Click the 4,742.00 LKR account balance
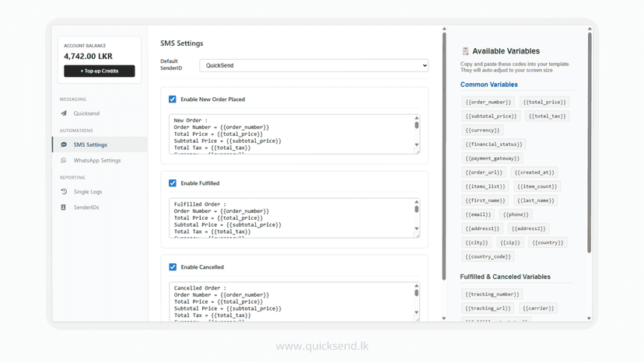This screenshot has width=644, height=362. point(88,56)
